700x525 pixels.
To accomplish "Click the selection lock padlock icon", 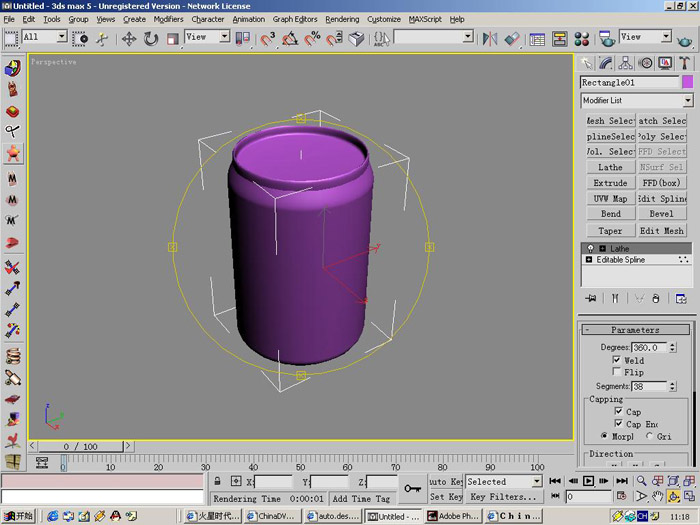I will click(x=217, y=481).
